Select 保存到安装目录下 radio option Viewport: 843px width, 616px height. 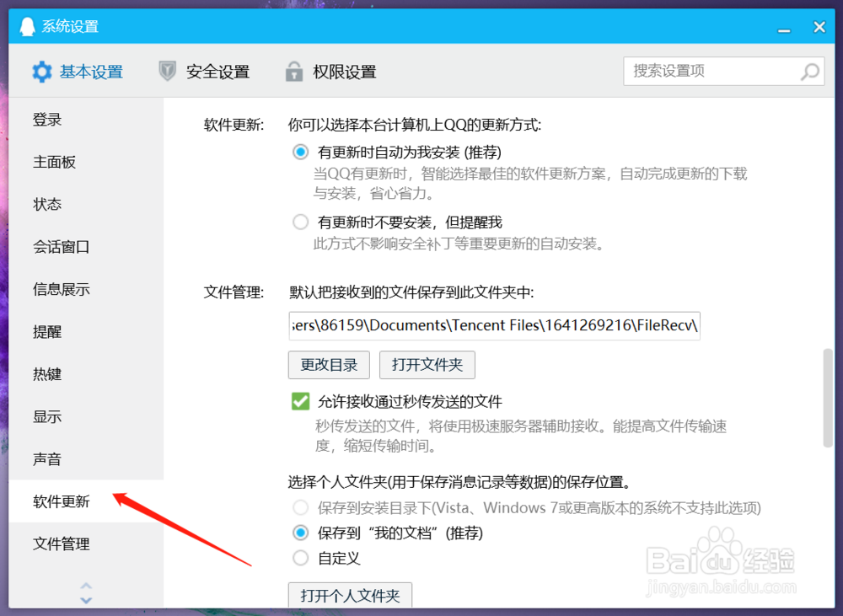(301, 507)
